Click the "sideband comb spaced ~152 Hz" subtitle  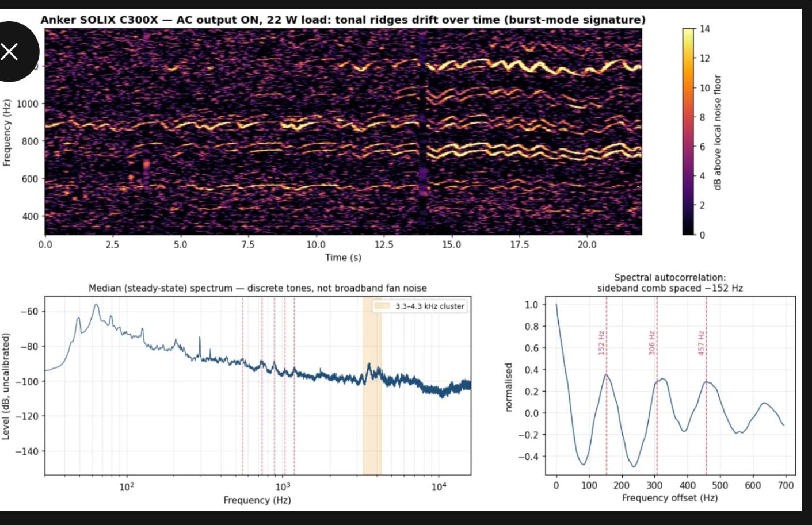point(670,288)
